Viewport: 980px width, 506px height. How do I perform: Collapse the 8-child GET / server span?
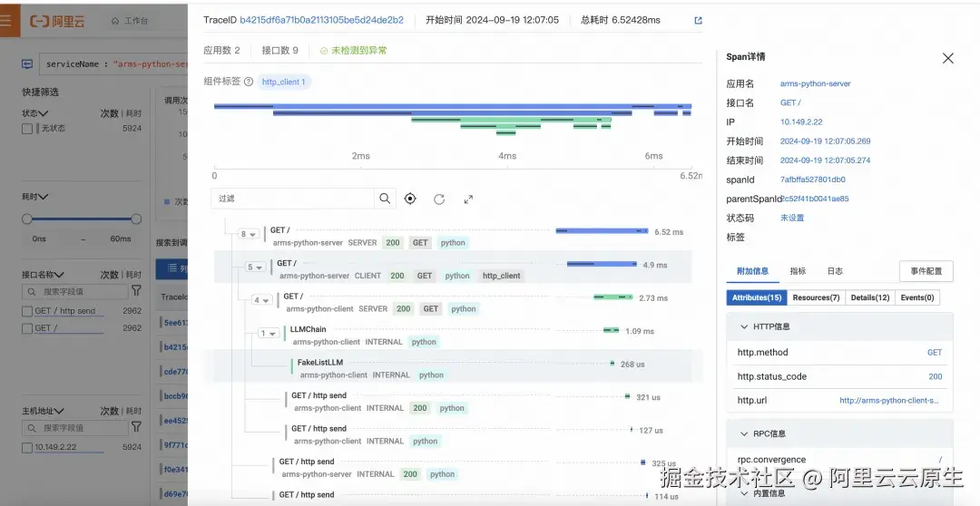point(248,234)
